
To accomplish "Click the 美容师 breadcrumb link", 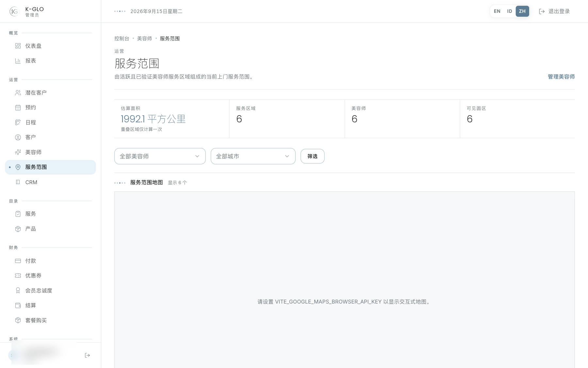I will (144, 39).
